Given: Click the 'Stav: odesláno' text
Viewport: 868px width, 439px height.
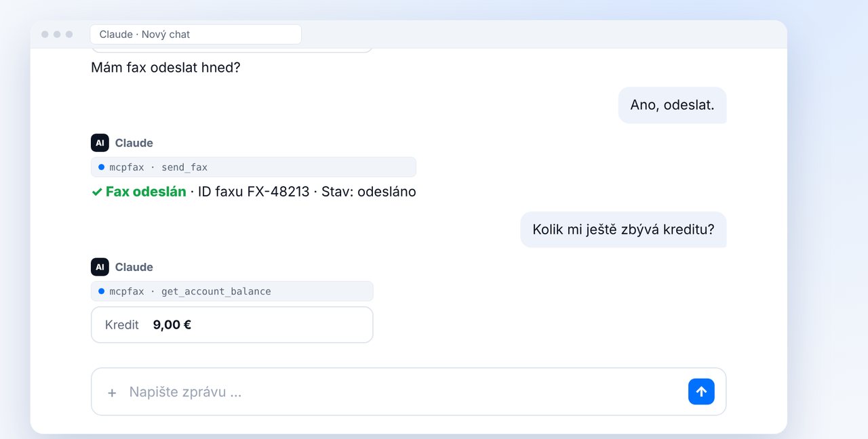Looking at the screenshot, I should tap(369, 192).
